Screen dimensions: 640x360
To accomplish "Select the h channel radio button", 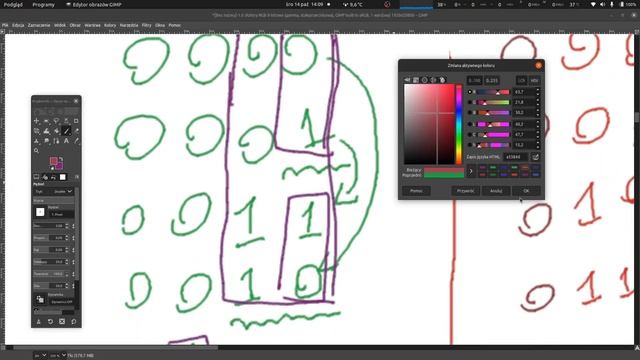I will point(470,145).
